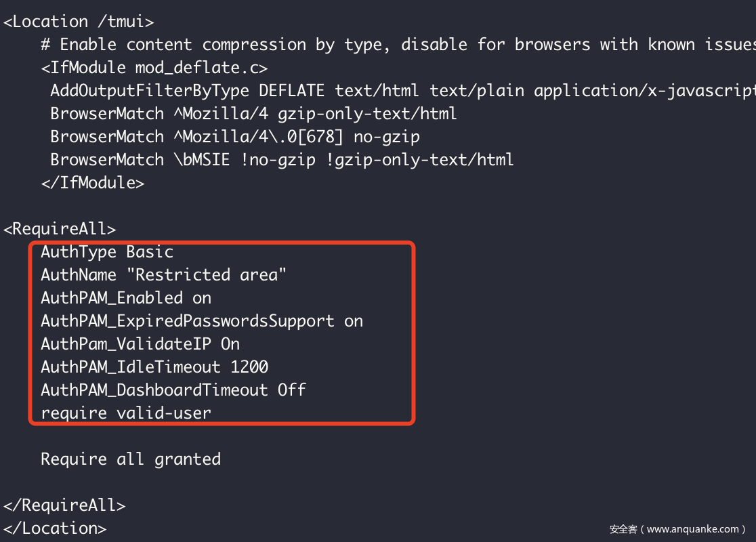Viewport: 756px width, 542px height.
Task: Click the opening Location /tmui tag
Action: [79, 22]
